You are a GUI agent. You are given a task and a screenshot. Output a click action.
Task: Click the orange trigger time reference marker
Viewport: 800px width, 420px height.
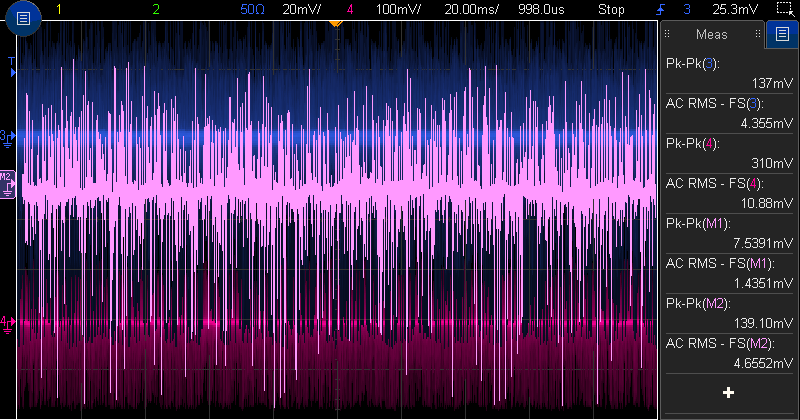(335, 23)
